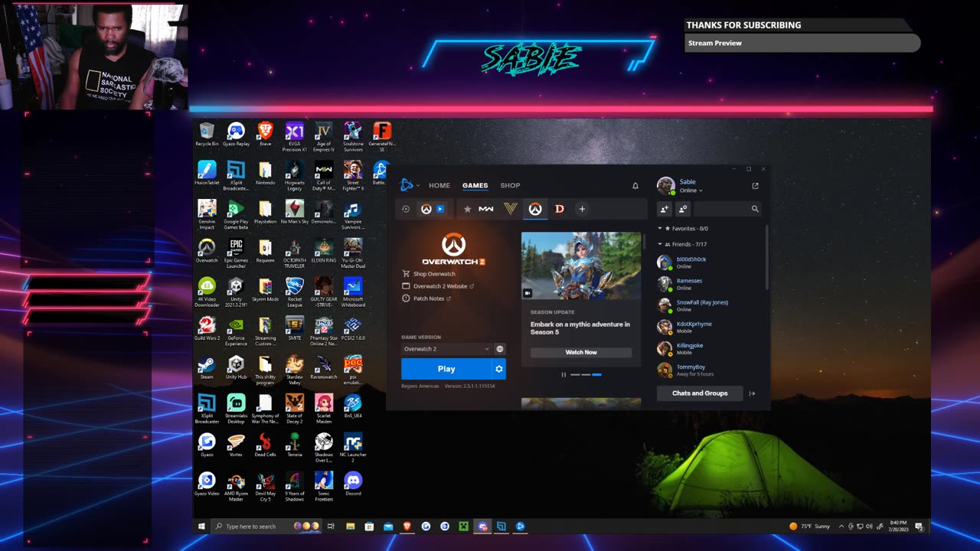The image size is (980, 551).
Task: Select the Discord desktop icon
Action: point(353,484)
